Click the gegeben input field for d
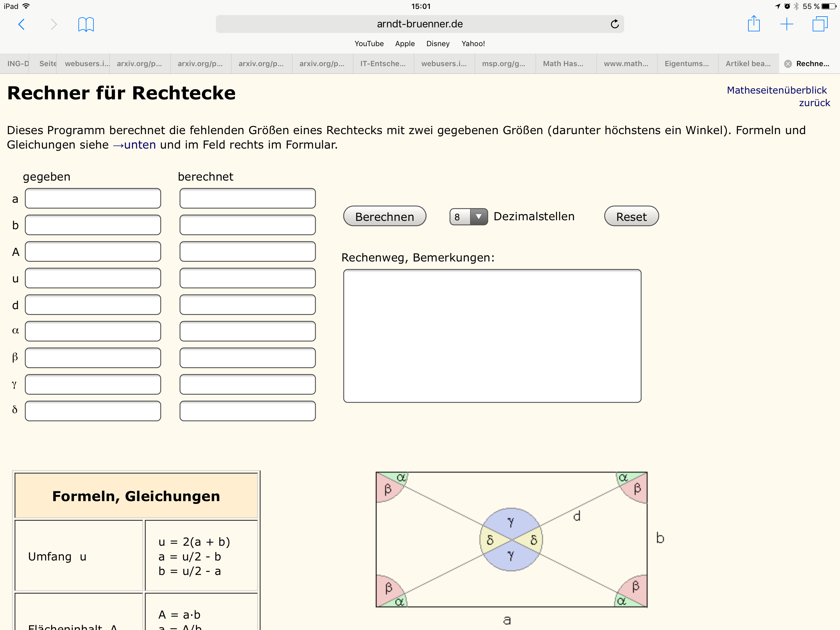Viewport: 840px width, 630px height. coord(93,305)
